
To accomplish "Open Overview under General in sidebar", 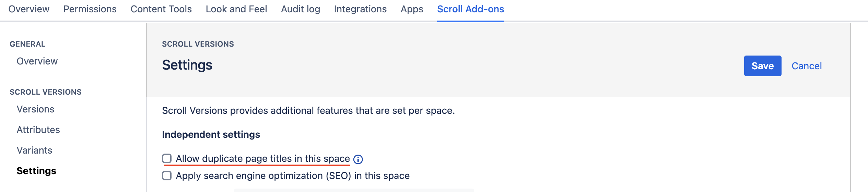I will click(x=37, y=61).
